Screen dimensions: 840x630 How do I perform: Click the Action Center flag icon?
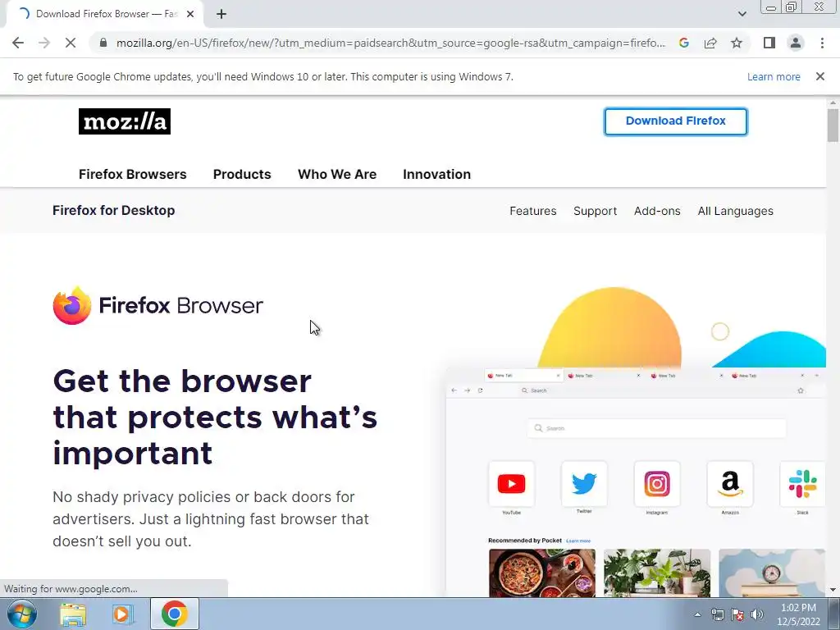click(x=737, y=614)
